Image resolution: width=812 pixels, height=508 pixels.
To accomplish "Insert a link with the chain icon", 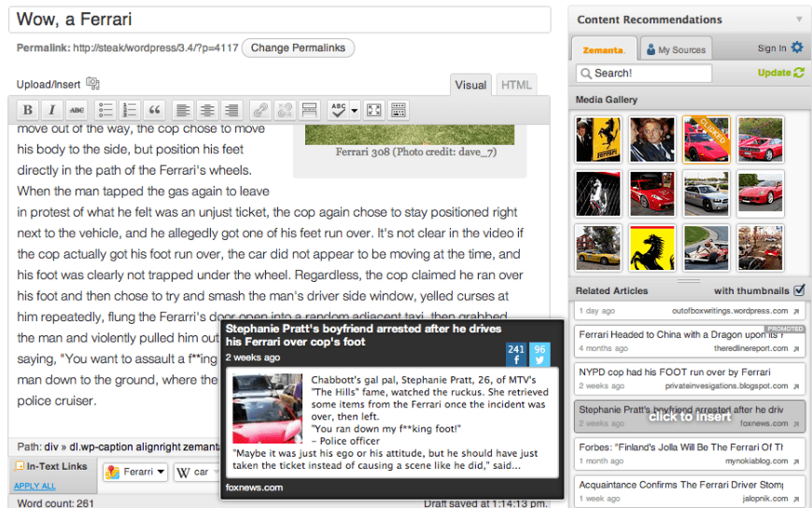I will click(260, 110).
